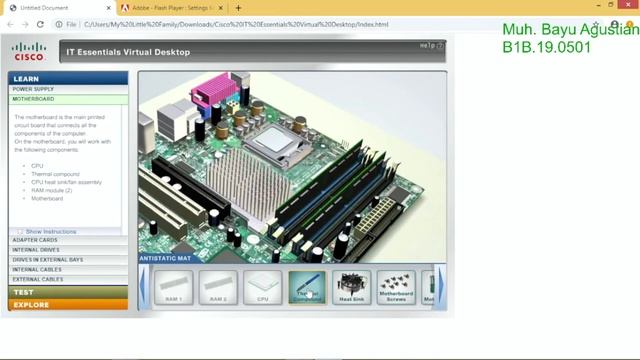Click the RAM slots on motherboard
640x360 pixels.
pyautogui.click(x=333, y=196)
